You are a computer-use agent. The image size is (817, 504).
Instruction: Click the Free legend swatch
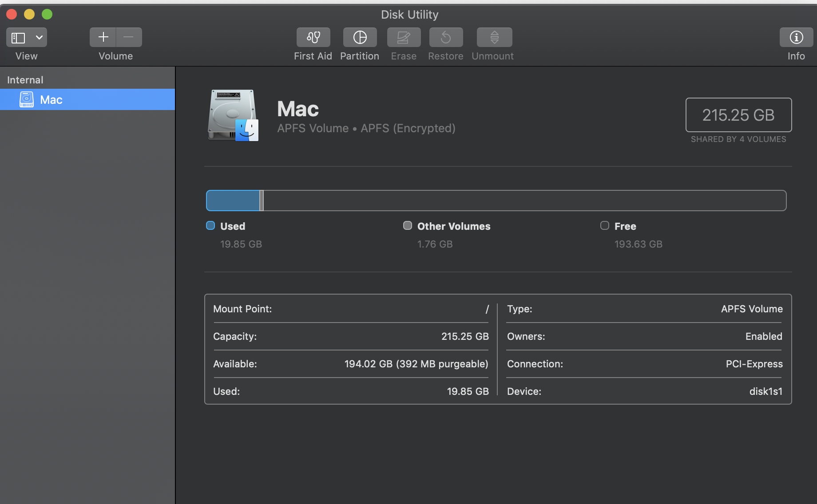tap(604, 225)
